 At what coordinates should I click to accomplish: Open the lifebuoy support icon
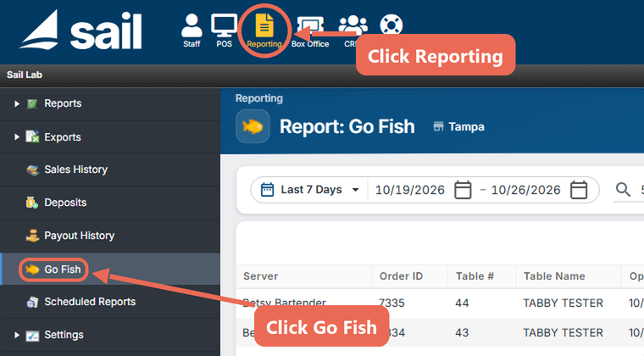coord(391,25)
